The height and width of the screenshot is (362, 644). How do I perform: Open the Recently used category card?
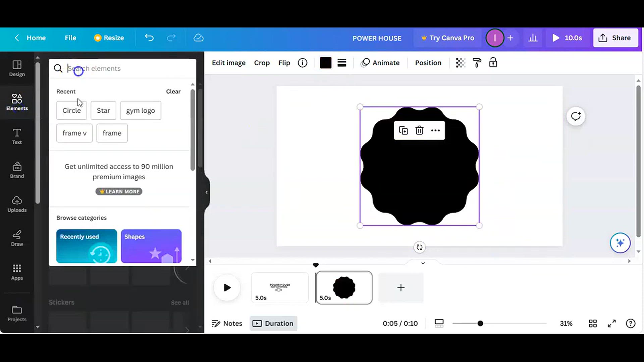(x=87, y=246)
